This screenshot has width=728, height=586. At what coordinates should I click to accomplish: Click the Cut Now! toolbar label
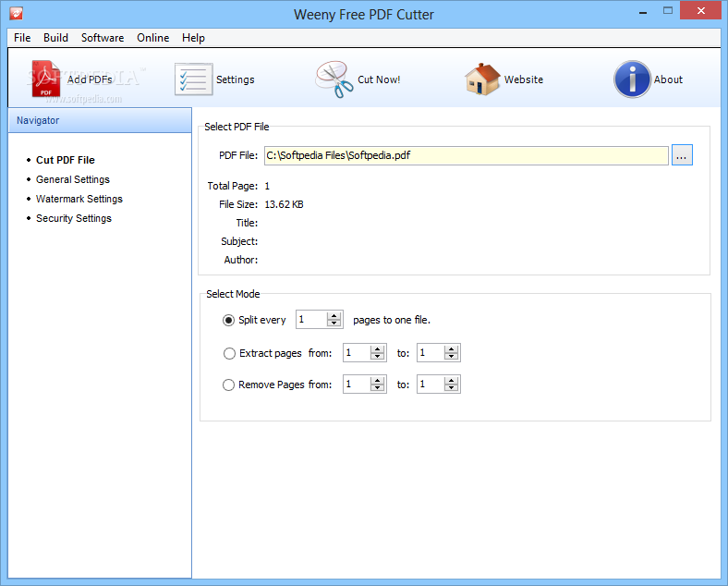(x=379, y=79)
